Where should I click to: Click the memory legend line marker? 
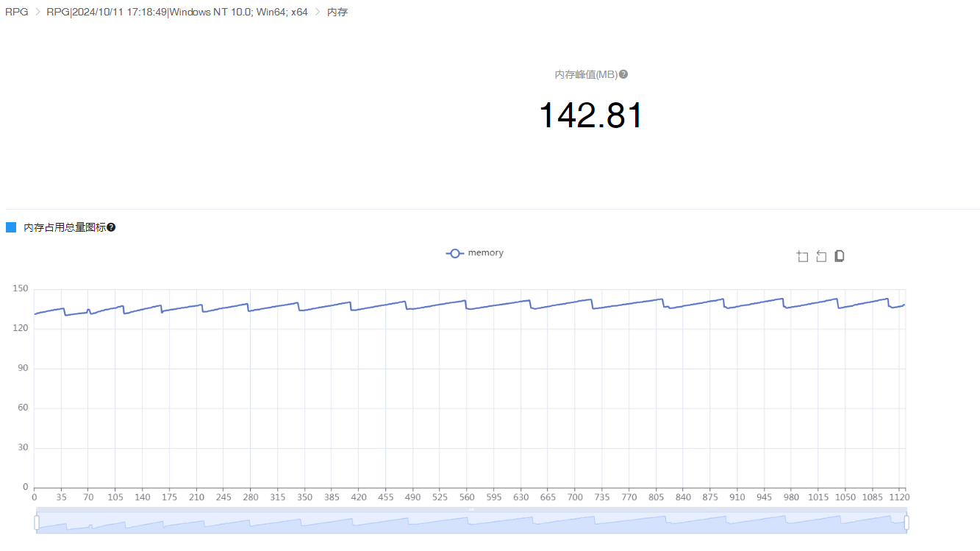[x=454, y=253]
